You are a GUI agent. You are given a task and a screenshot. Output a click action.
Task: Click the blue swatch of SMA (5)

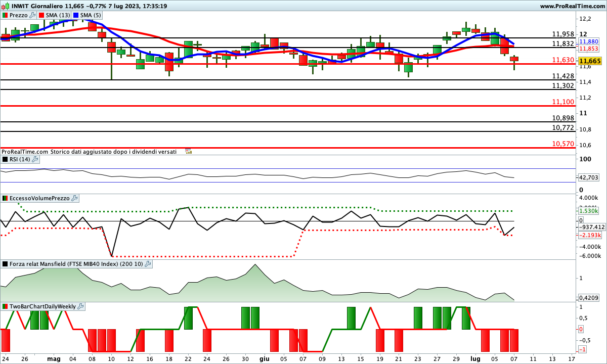pos(76,16)
